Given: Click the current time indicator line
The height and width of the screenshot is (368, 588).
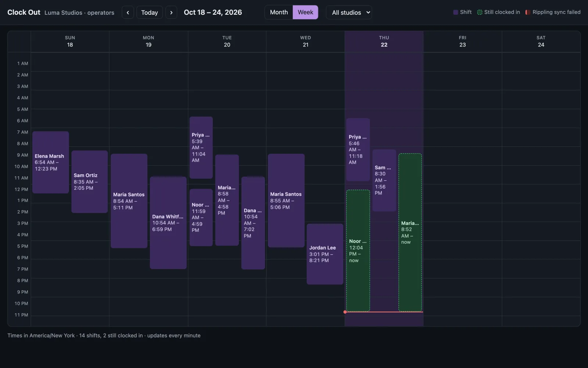Looking at the screenshot, I should point(384,312).
